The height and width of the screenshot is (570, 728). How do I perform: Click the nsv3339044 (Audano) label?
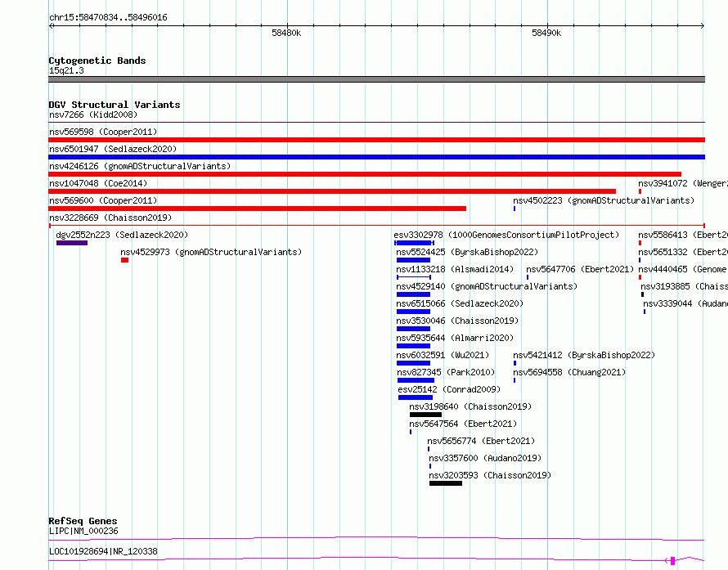[x=685, y=303]
